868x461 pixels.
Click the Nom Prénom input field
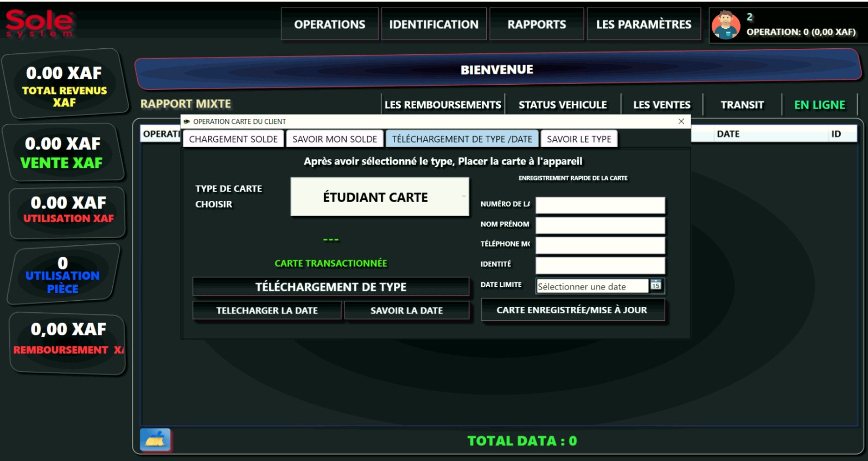click(x=600, y=225)
